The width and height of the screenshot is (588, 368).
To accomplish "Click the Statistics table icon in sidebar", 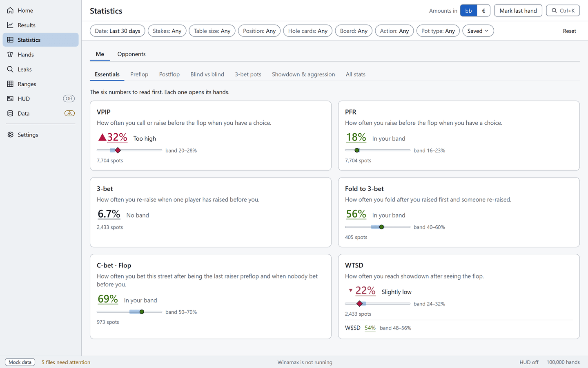I will point(10,40).
